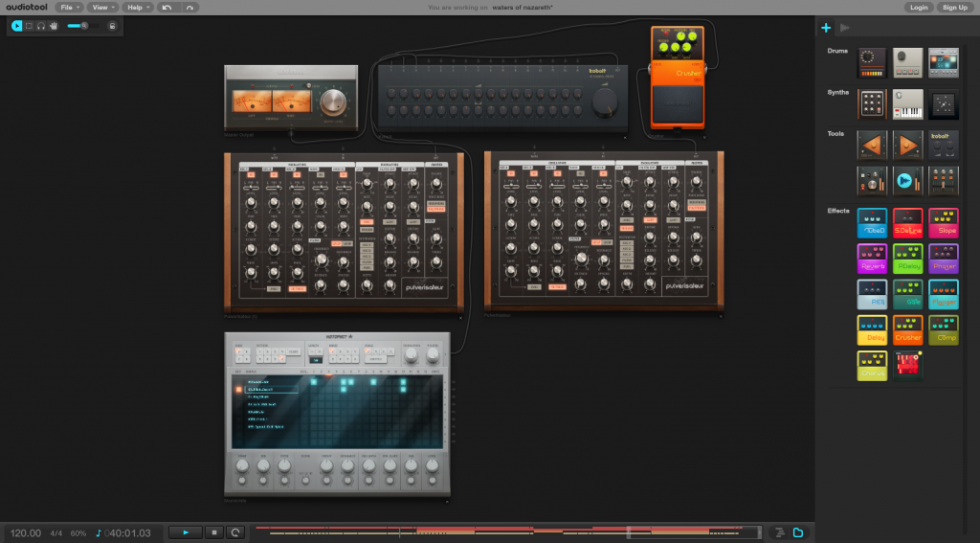Toggle the lock icon in tool palette
Screen dimensions: 980x543
pos(113,26)
